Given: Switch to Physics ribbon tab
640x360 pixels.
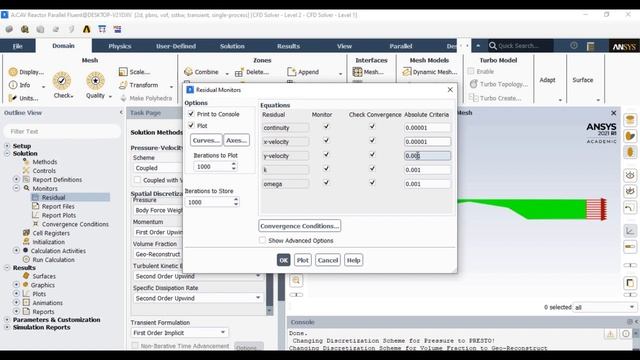Looking at the screenshot, I should [x=120, y=46].
